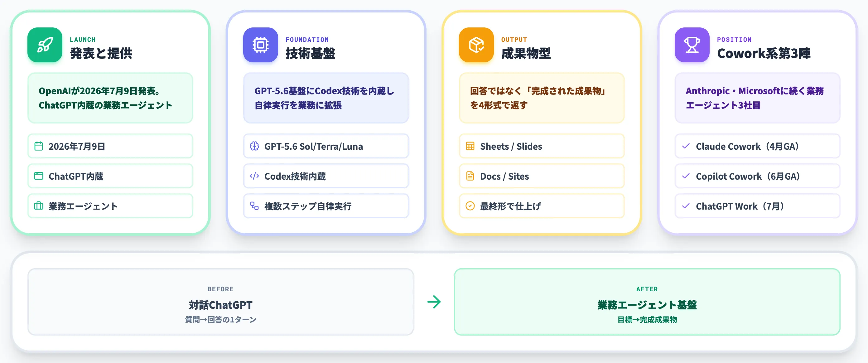Click the calendar icon beside 2026年7月9日
This screenshot has height=363, width=868.
39,146
